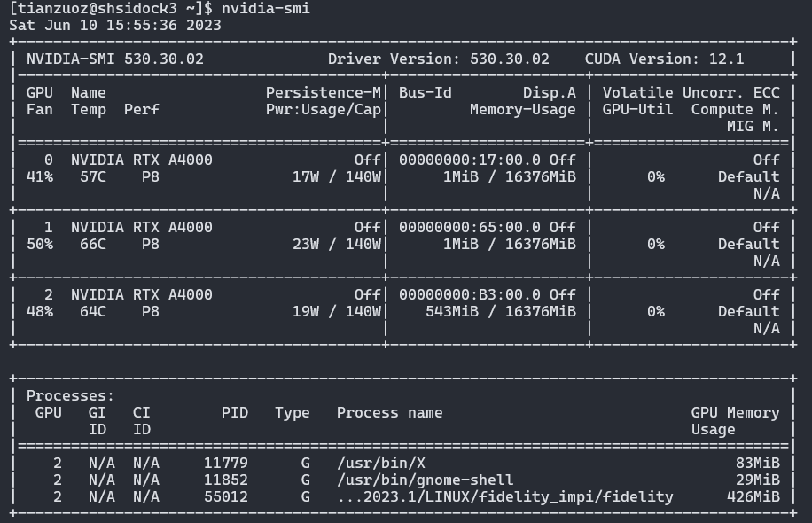Click the 64C temperature value
812x523 pixels.
point(93,312)
